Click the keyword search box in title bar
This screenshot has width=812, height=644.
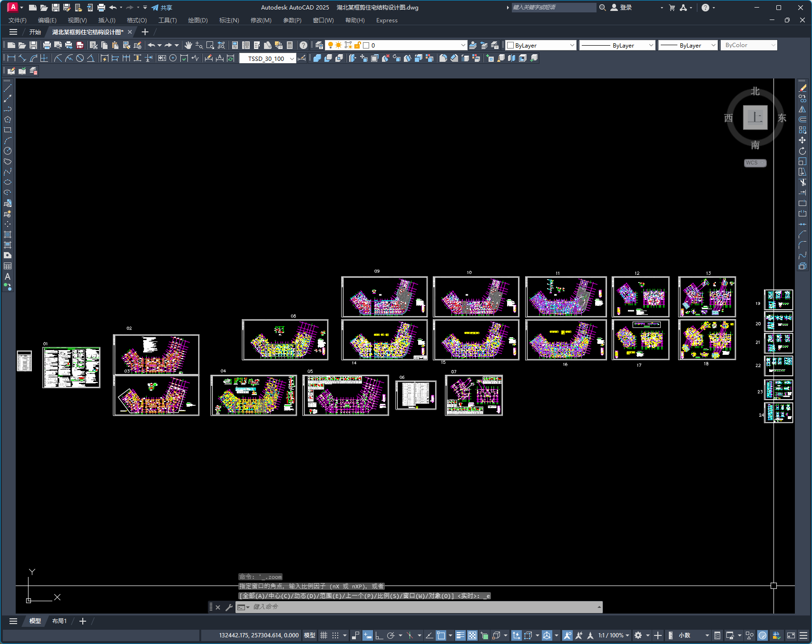point(554,8)
